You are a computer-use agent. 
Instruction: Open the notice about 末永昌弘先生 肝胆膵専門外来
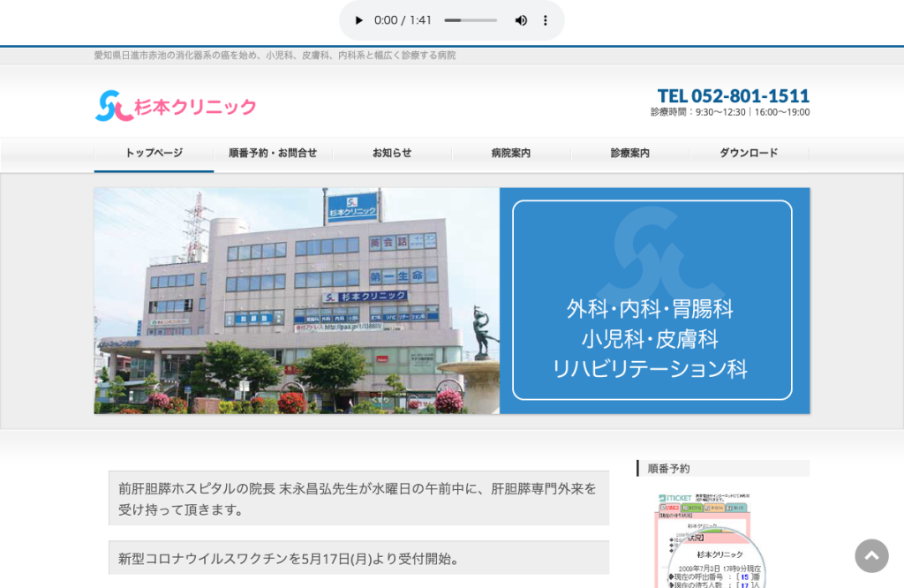358,499
